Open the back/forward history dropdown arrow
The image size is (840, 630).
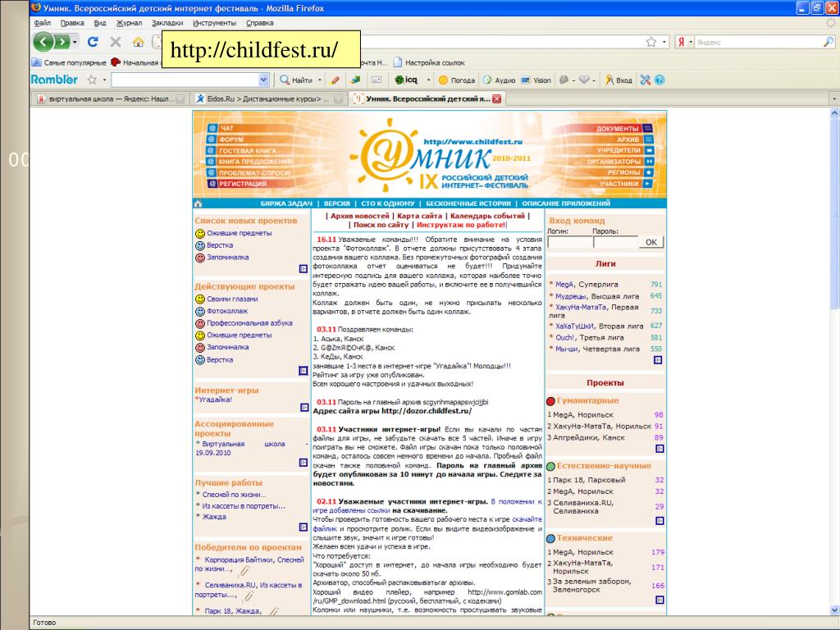coord(75,42)
